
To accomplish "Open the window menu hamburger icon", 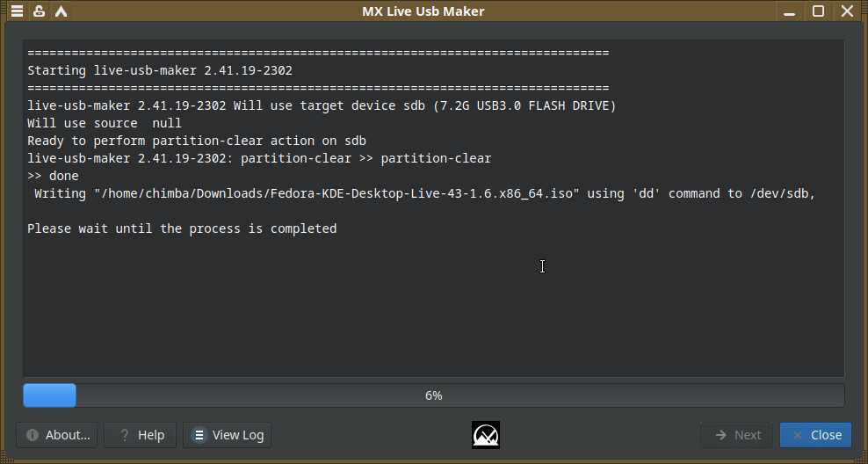I will pyautogui.click(x=18, y=11).
